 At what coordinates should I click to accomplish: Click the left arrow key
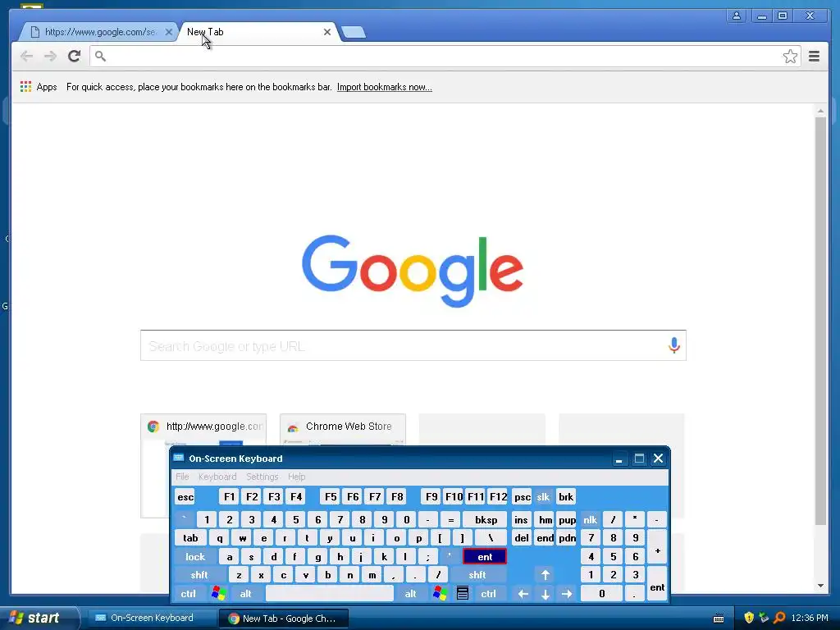tap(523, 594)
